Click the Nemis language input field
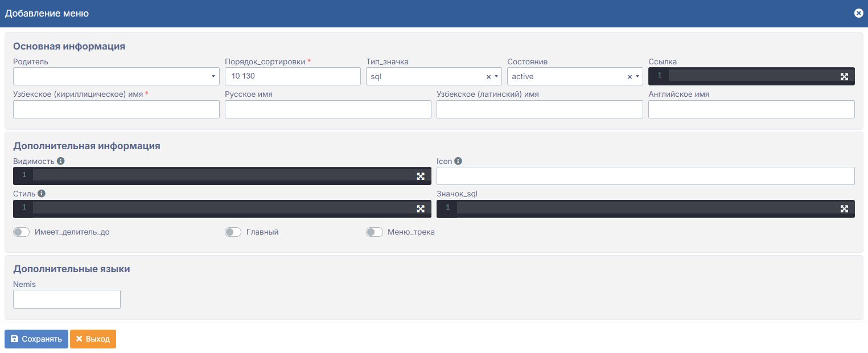Screen dimensions: 868x353 coord(67,299)
